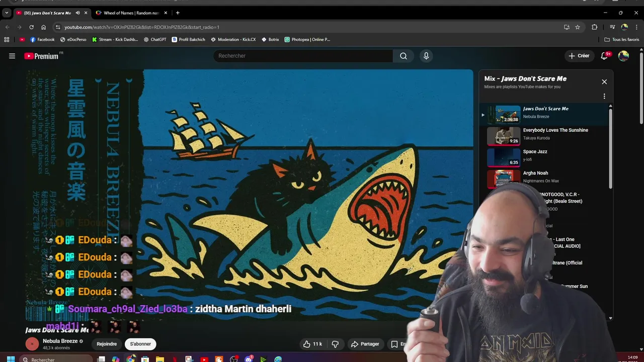Image resolution: width=644 pixels, height=362 pixels.
Task: Expand the Tous les favoris folder
Action: (x=621, y=39)
